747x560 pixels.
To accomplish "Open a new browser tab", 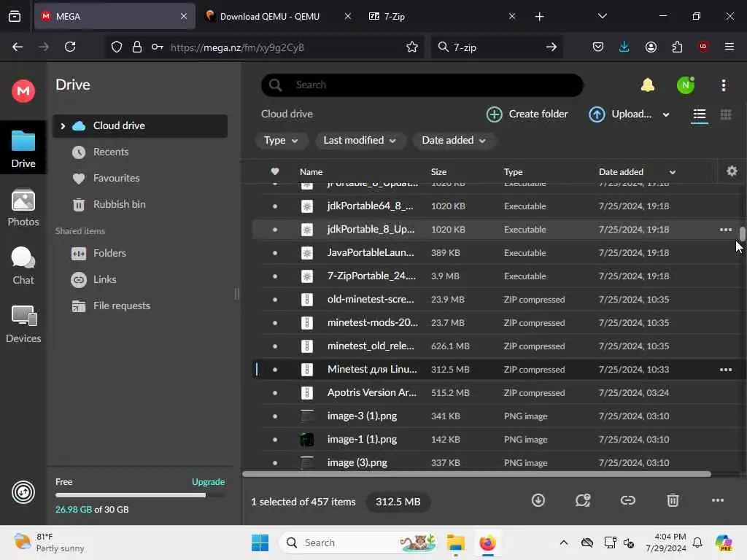I will [x=539, y=16].
